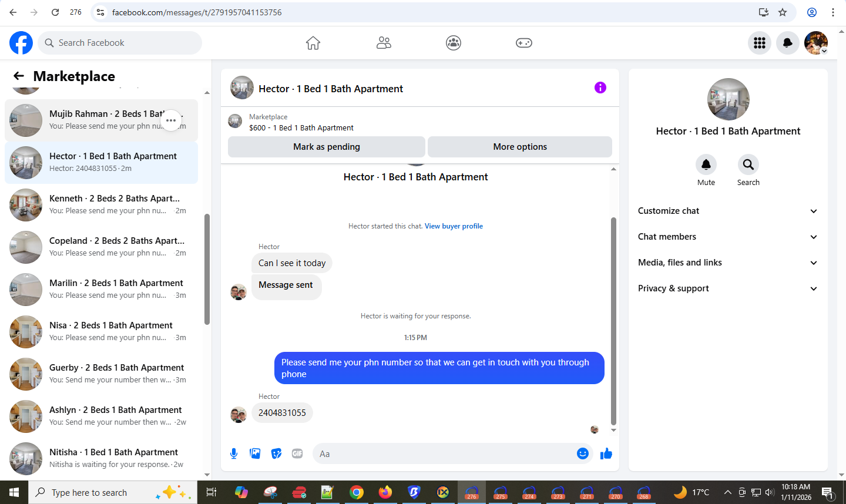Attach a photo file icon

(255, 453)
